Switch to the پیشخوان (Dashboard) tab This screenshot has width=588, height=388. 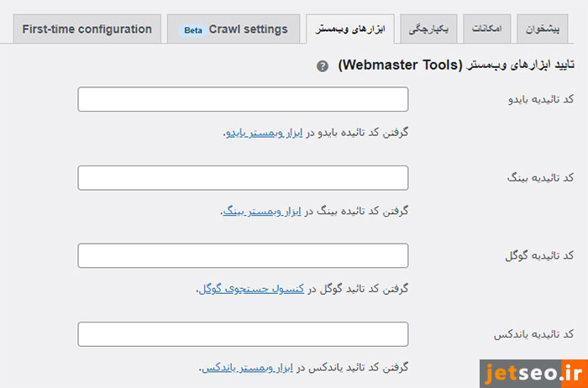(545, 29)
